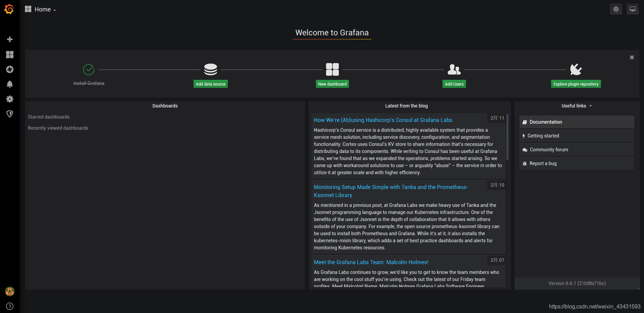The width and height of the screenshot is (644, 313).
Task: Click the plug icon for plugin repository
Action: tap(576, 69)
